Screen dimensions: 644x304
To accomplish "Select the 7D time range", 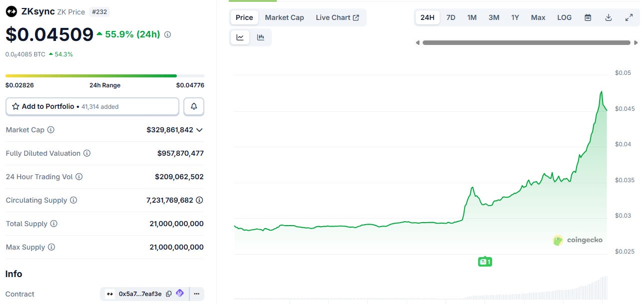I will point(451,17).
